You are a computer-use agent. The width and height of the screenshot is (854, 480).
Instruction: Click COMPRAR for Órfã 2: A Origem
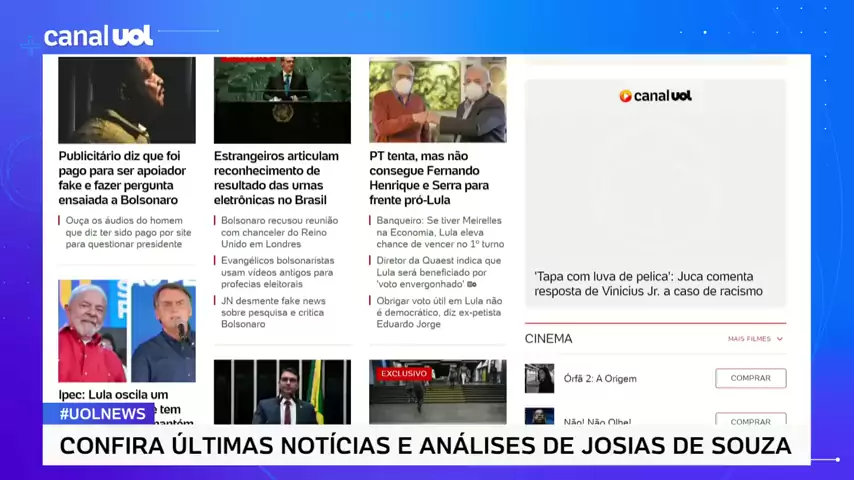tap(751, 378)
